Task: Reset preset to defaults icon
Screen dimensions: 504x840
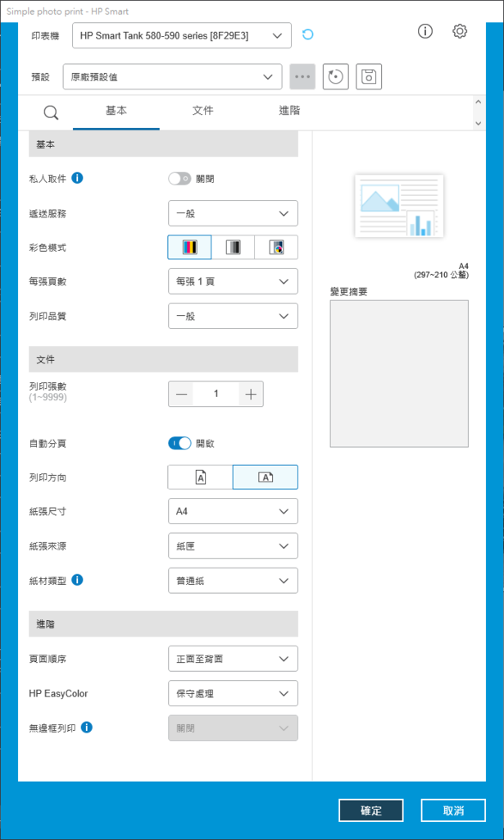Action: (335, 76)
